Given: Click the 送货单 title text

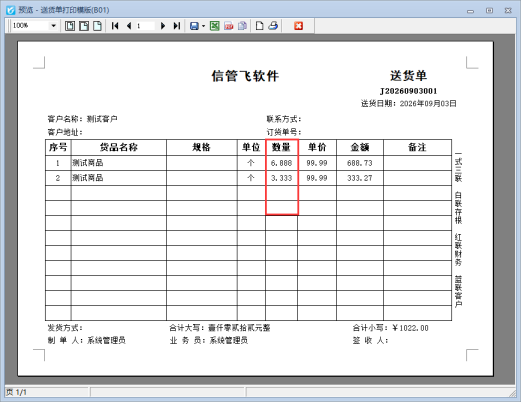Looking at the screenshot, I should pyautogui.click(x=408, y=76).
